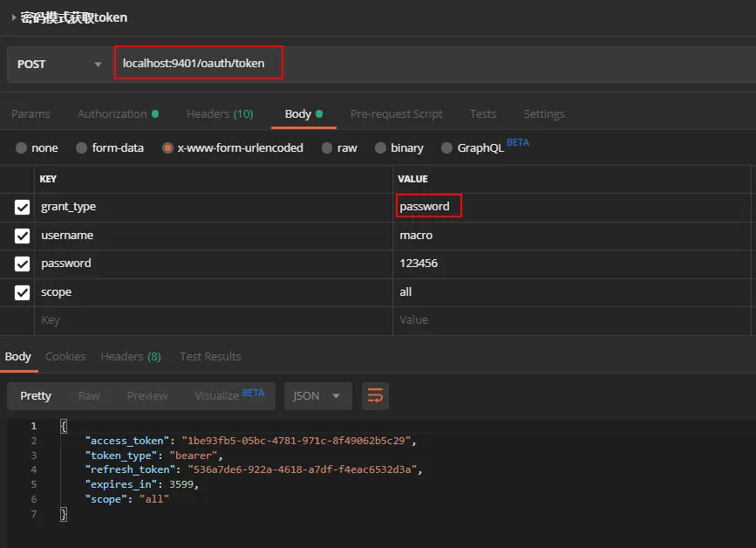
Task: Choose the raw body type option
Action: (x=327, y=148)
